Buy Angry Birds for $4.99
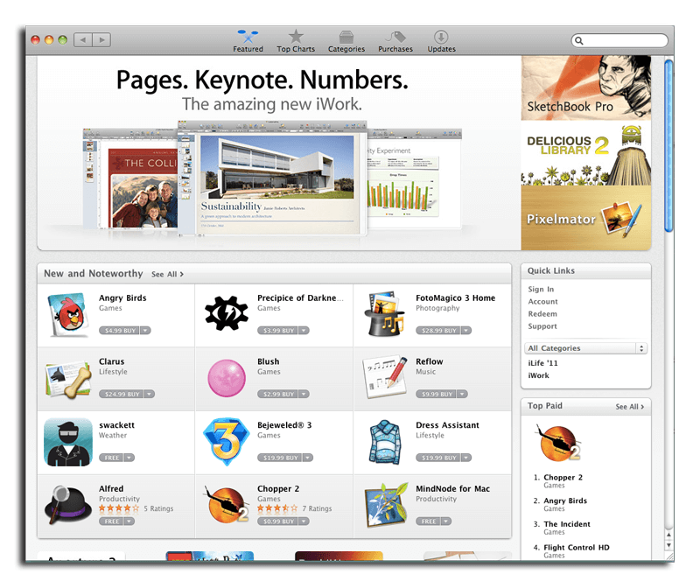The image size is (700, 588). (119, 331)
